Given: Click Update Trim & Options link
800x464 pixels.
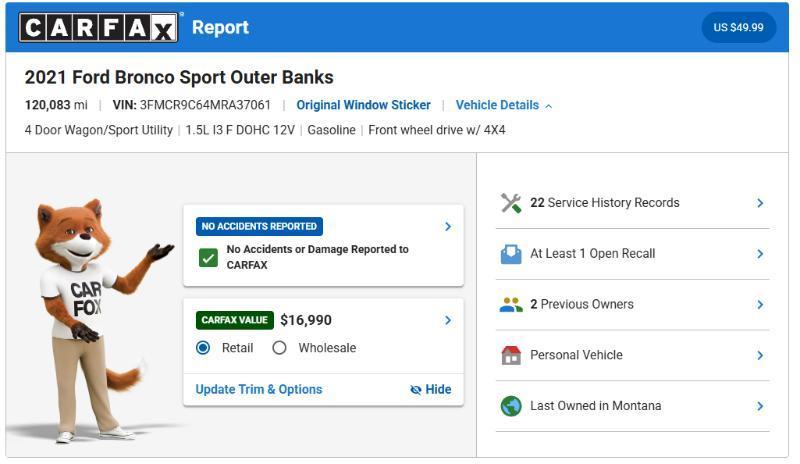Looking at the screenshot, I should pyautogui.click(x=259, y=389).
